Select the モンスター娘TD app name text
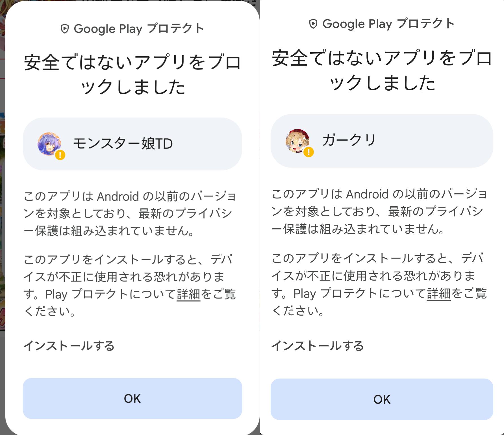Screen dimensions: 504x435 (123, 144)
